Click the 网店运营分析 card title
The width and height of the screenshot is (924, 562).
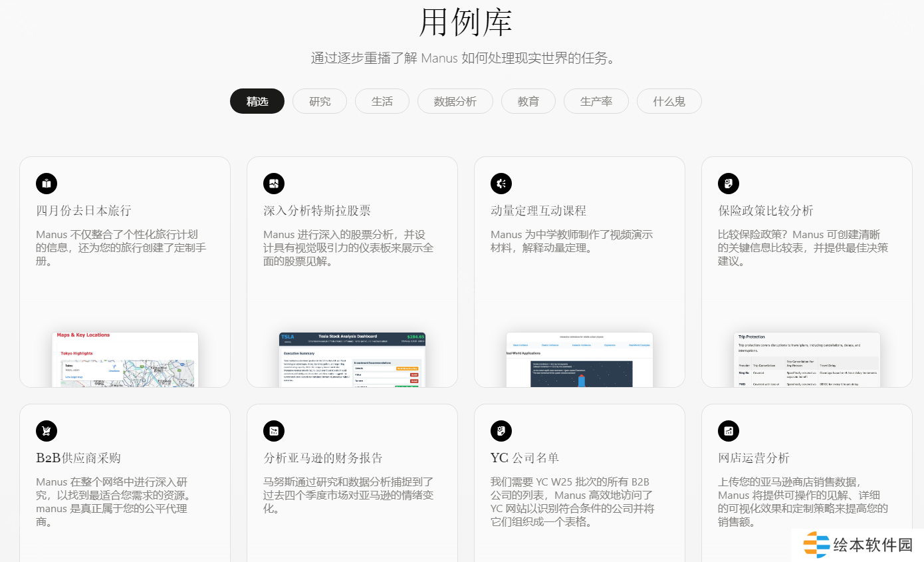754,458
